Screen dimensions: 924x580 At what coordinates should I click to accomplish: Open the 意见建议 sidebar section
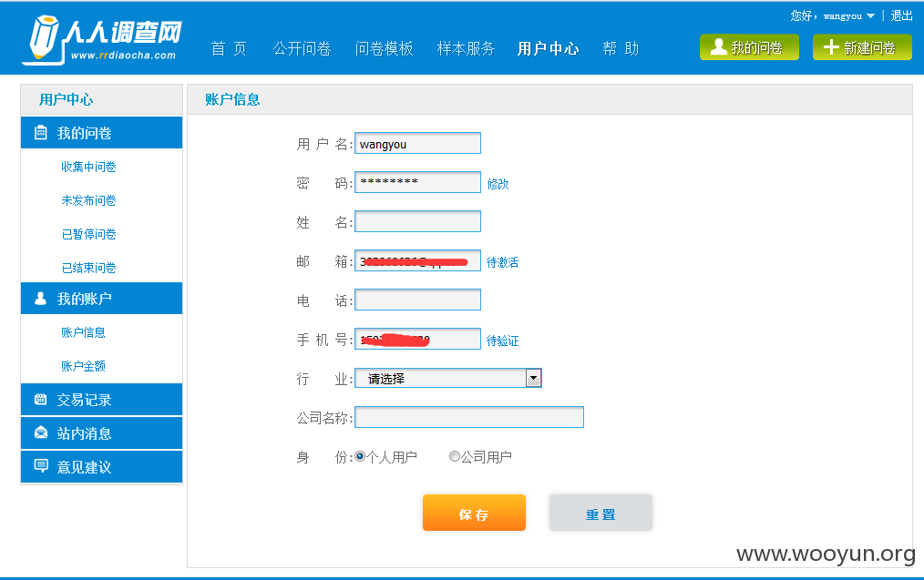click(x=101, y=466)
